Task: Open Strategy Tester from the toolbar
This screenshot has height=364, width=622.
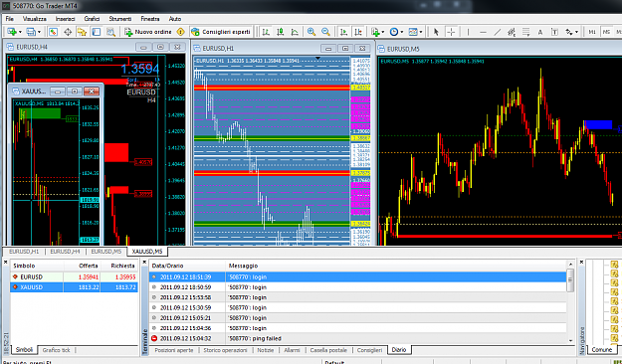Action: pyautogui.click(x=111, y=32)
